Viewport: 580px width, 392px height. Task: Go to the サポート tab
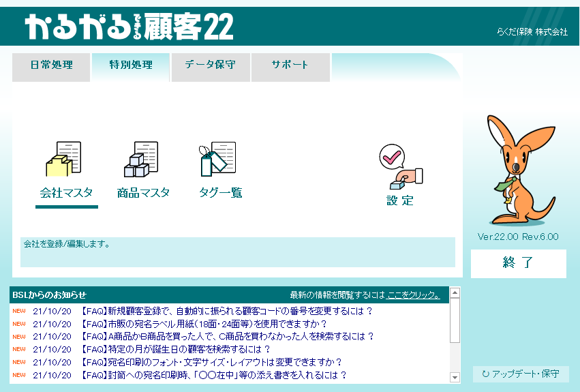coord(290,67)
